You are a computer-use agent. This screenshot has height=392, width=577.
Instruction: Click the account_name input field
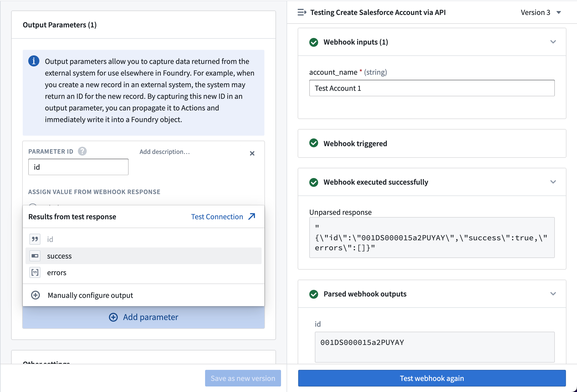[431, 87]
